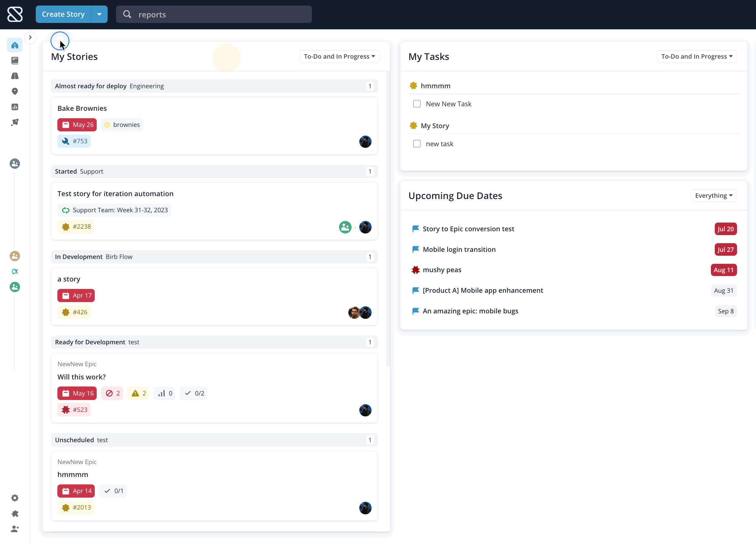756x543 pixels.
Task: Click the hmmmm story header in My Tasks
Action: click(x=435, y=86)
